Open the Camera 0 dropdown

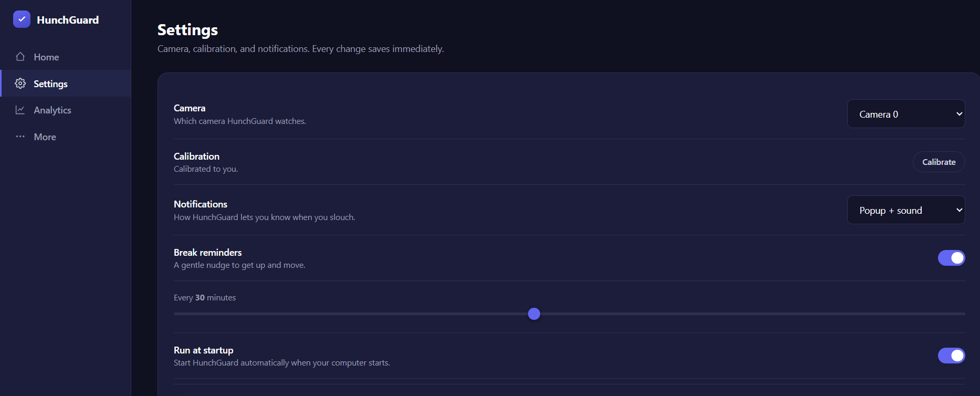point(906,114)
